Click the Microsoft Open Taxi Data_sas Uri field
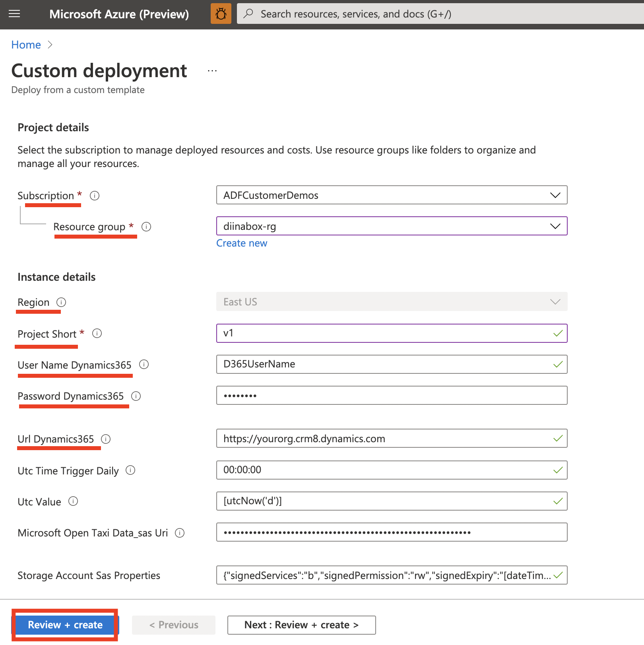Image resolution: width=644 pixels, height=645 pixels. (x=392, y=532)
